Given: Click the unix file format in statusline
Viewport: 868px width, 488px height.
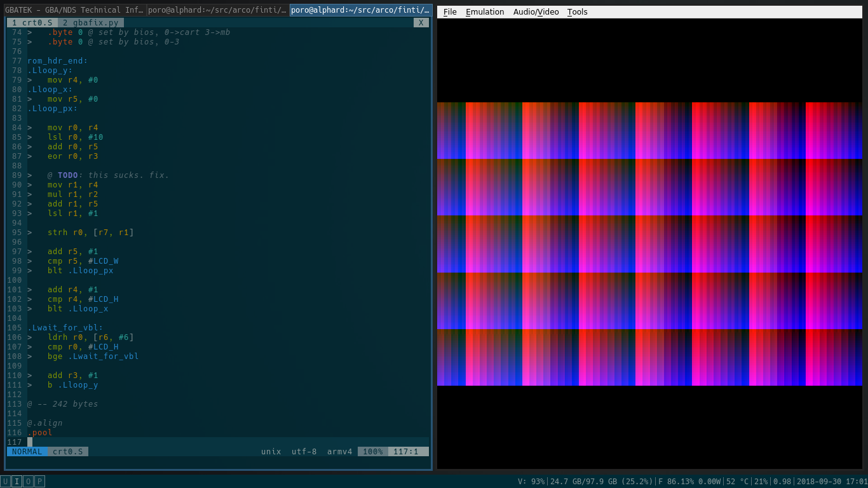Looking at the screenshot, I should pos(271,451).
